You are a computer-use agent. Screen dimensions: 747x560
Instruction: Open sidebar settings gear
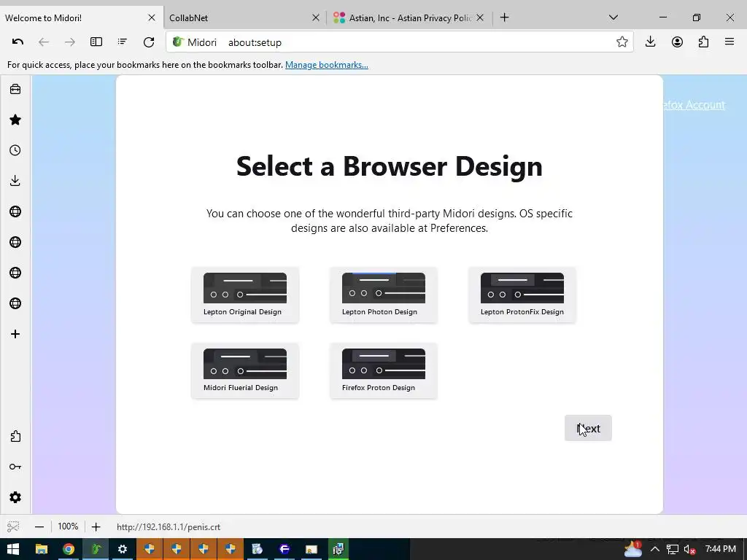pyautogui.click(x=15, y=497)
